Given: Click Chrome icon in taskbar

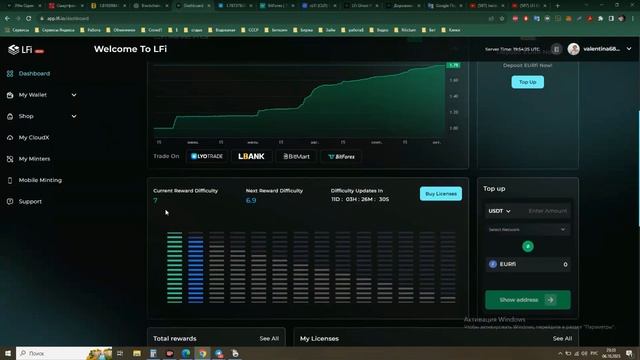Looking at the screenshot, I should (x=202, y=353).
